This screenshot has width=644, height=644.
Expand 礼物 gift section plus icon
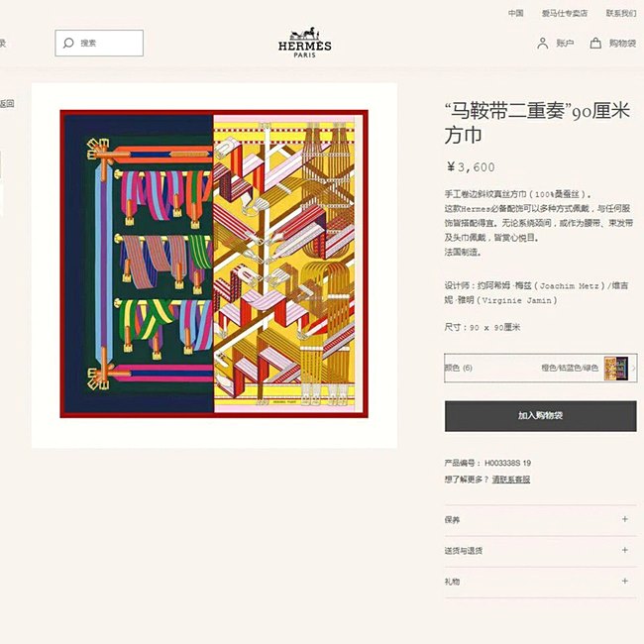(x=625, y=581)
